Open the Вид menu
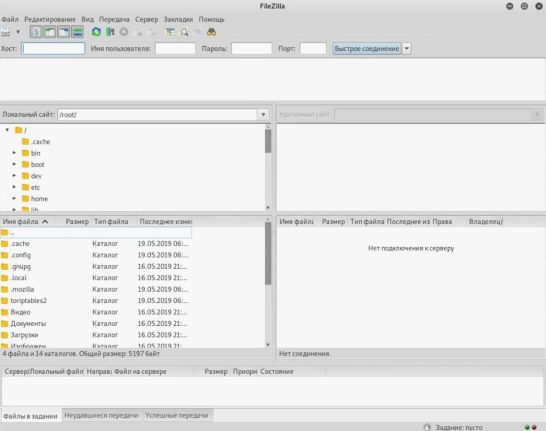Viewport: 546px width, 431px height. pyautogui.click(x=87, y=19)
